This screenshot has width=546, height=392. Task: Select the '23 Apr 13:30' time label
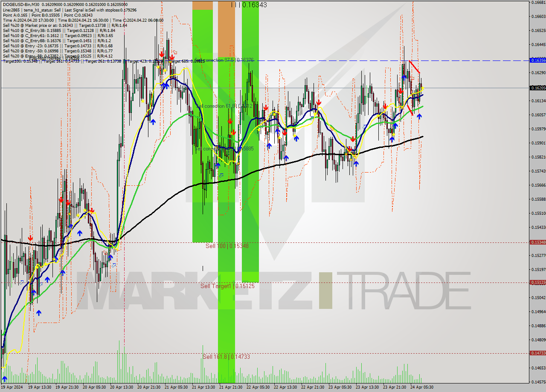click(367, 387)
